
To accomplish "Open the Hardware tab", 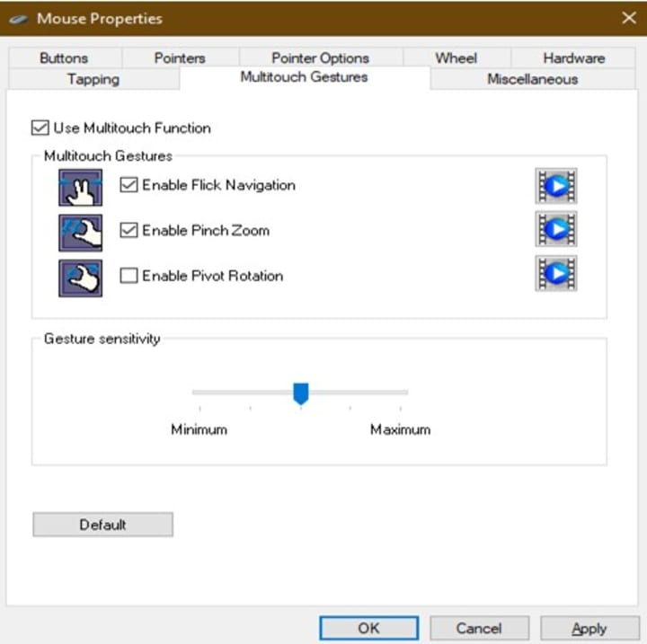I will (574, 58).
